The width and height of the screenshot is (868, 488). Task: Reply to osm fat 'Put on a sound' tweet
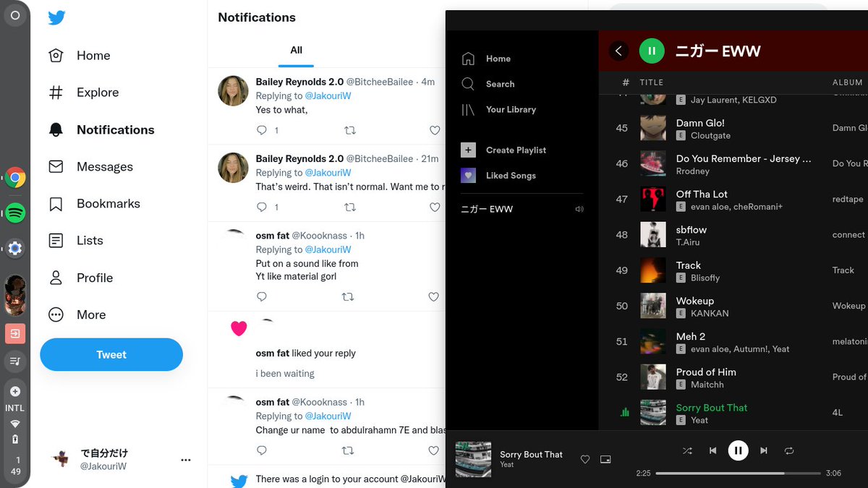(262, 296)
